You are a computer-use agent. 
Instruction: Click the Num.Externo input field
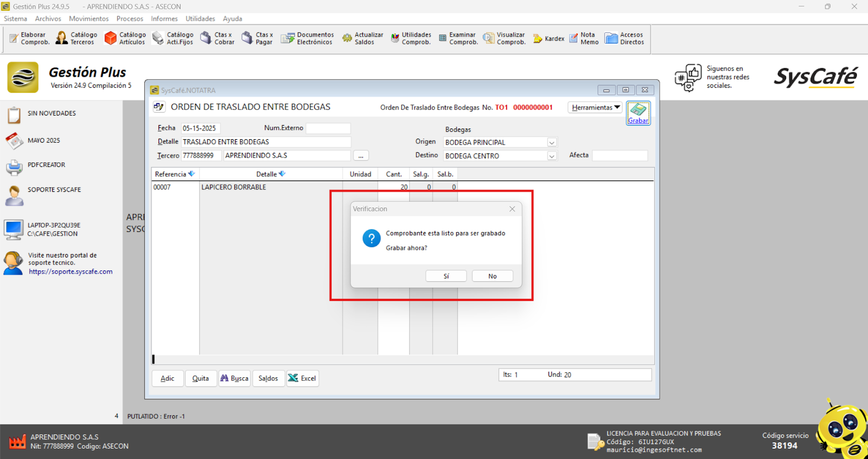[328, 128]
